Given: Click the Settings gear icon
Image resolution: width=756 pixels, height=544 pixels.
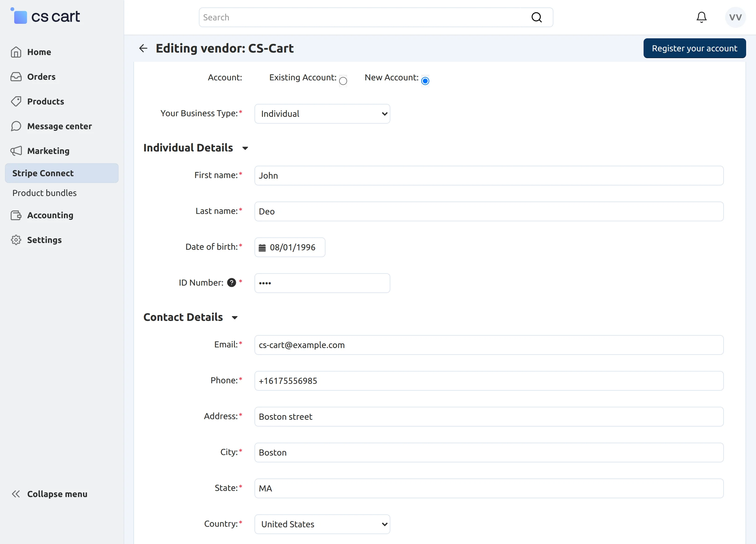Looking at the screenshot, I should tap(16, 240).
